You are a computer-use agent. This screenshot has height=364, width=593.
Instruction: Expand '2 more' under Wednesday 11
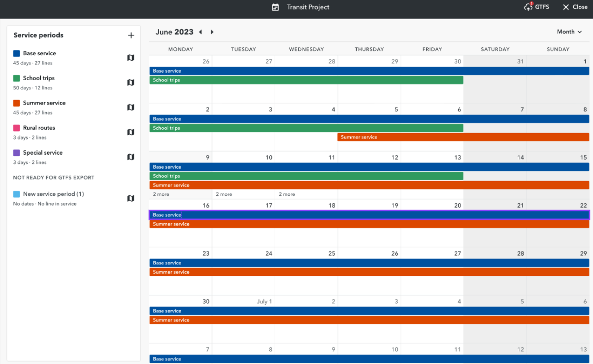[x=287, y=194]
